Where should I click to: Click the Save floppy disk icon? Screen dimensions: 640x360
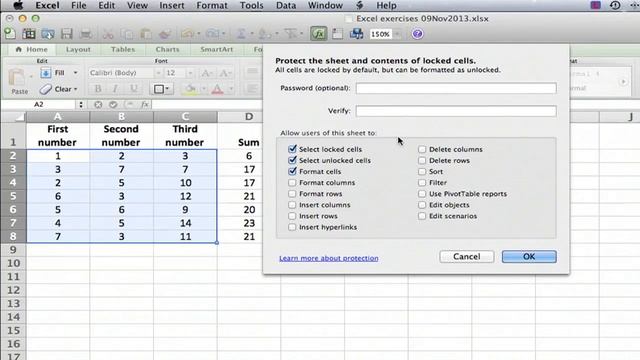(67, 34)
